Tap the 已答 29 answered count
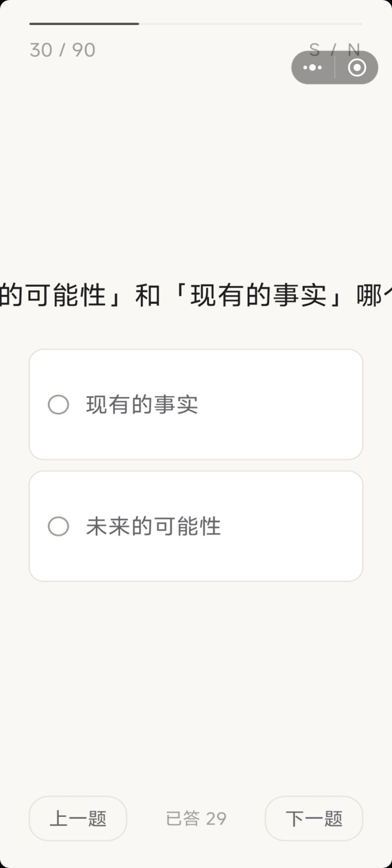392x868 pixels. 196,818
